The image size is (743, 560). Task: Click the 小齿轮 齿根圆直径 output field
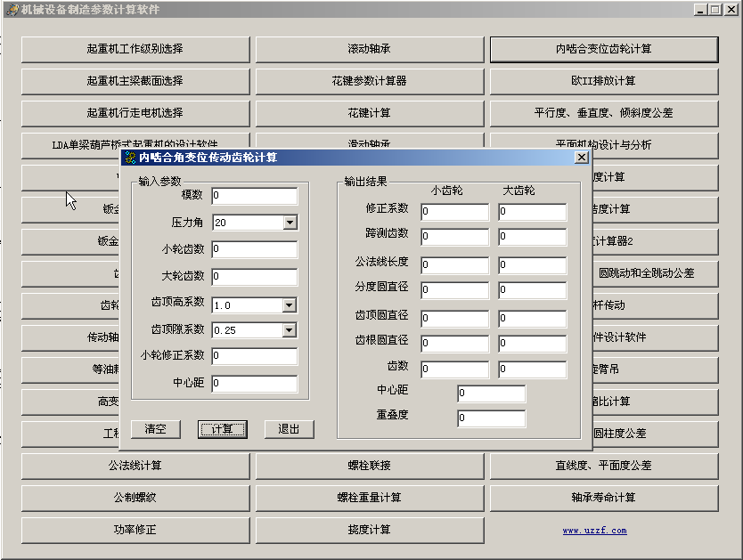coord(455,344)
